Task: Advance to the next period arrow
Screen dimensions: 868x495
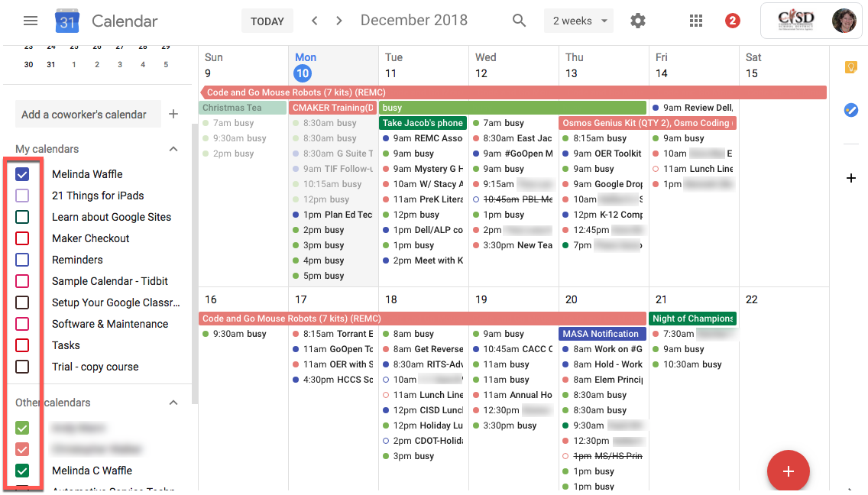Action: pos(339,21)
